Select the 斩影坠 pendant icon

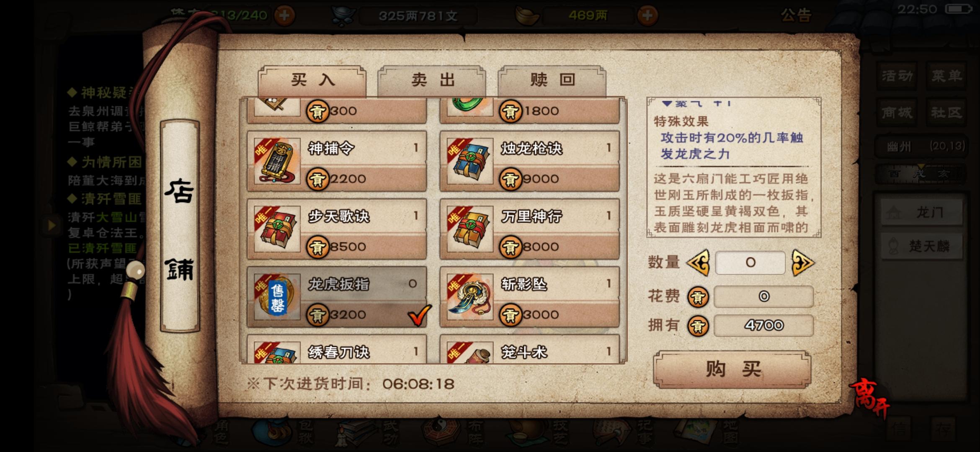pos(470,297)
